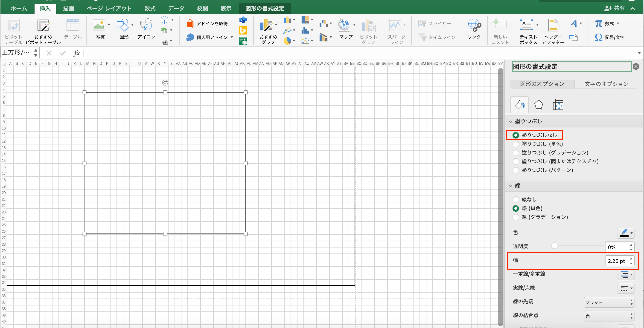This screenshot has height=328, width=644.
Task: Collapse the ribbon with chevron
Action: click(633, 9)
